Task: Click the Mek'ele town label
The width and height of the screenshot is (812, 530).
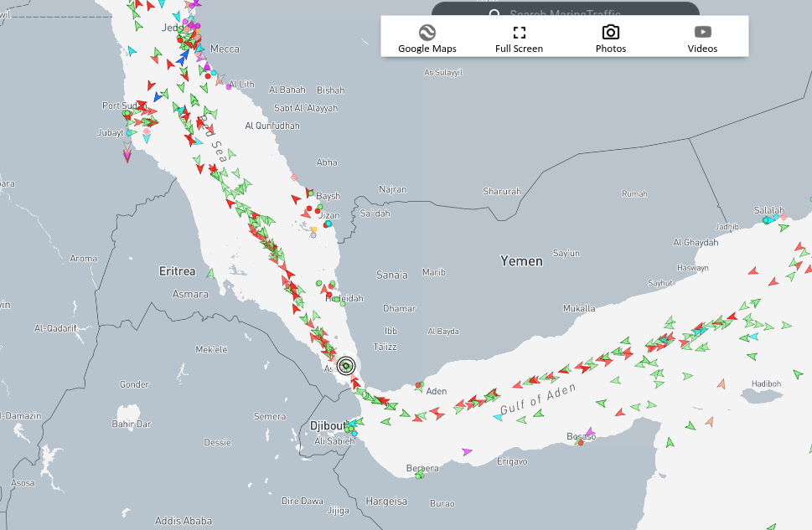Action: (x=211, y=349)
